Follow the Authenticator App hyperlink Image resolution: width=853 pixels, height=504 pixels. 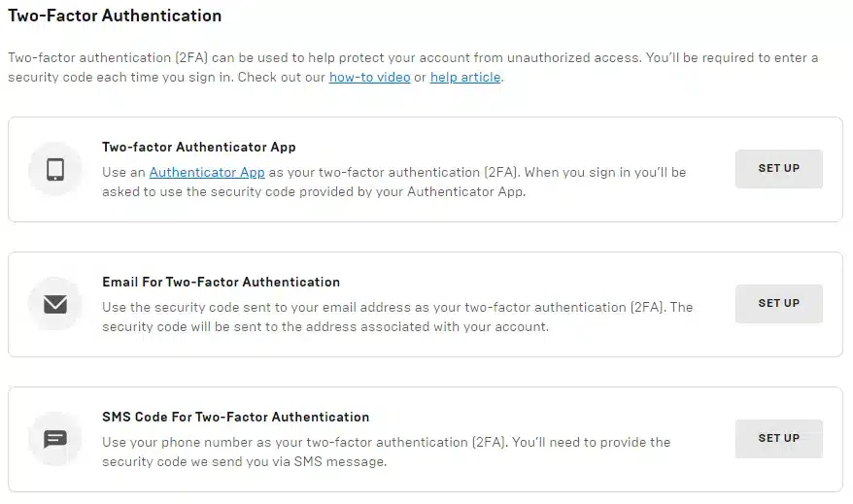207,172
